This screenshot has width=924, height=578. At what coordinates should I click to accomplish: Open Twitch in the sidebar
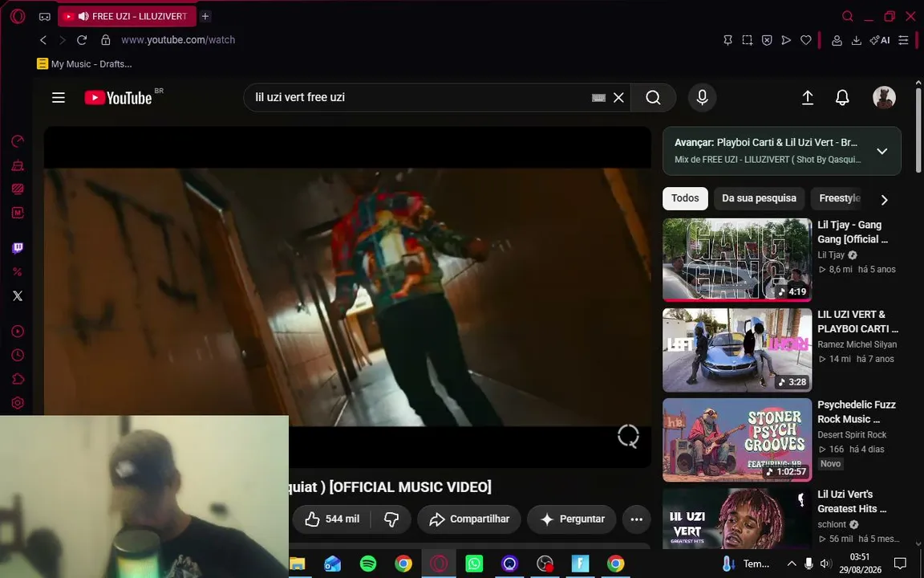tap(18, 248)
